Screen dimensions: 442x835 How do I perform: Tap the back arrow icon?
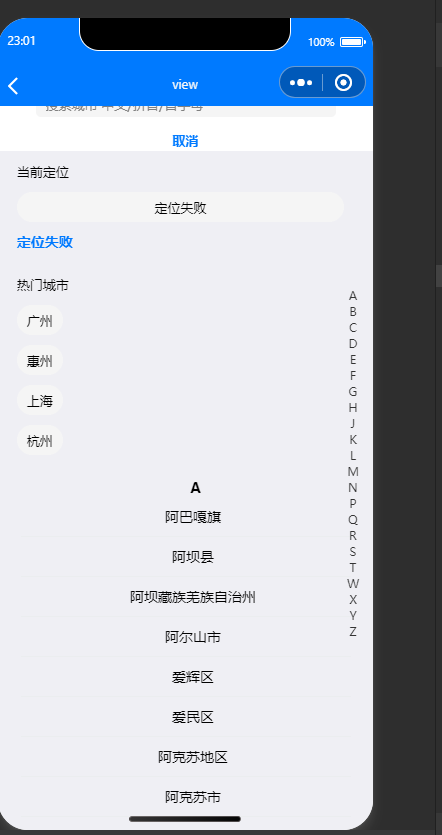[x=13, y=85]
